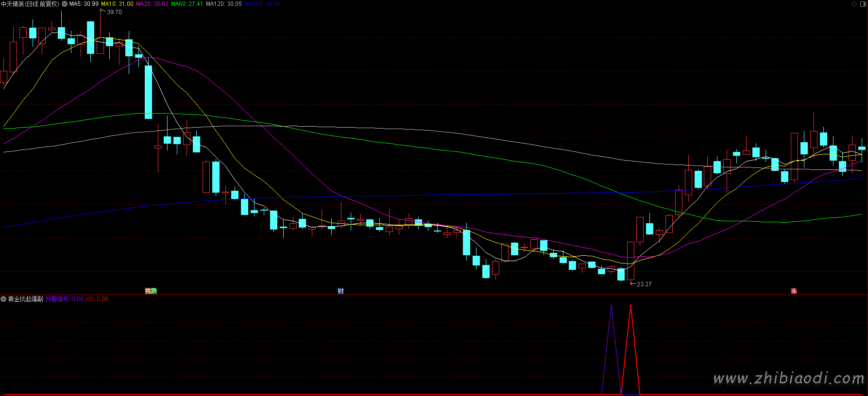Select the yellow MA10 label
Viewport: 868px width, 396px height.
point(117,4)
